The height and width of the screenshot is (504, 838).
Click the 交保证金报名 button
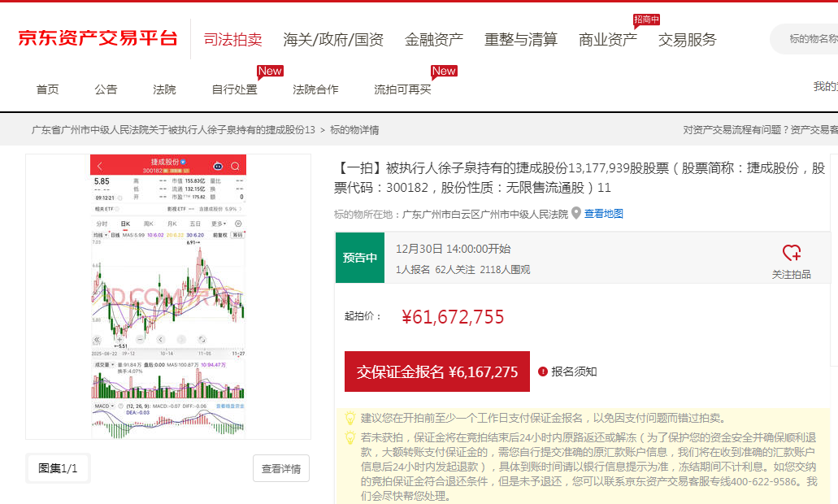(x=437, y=371)
